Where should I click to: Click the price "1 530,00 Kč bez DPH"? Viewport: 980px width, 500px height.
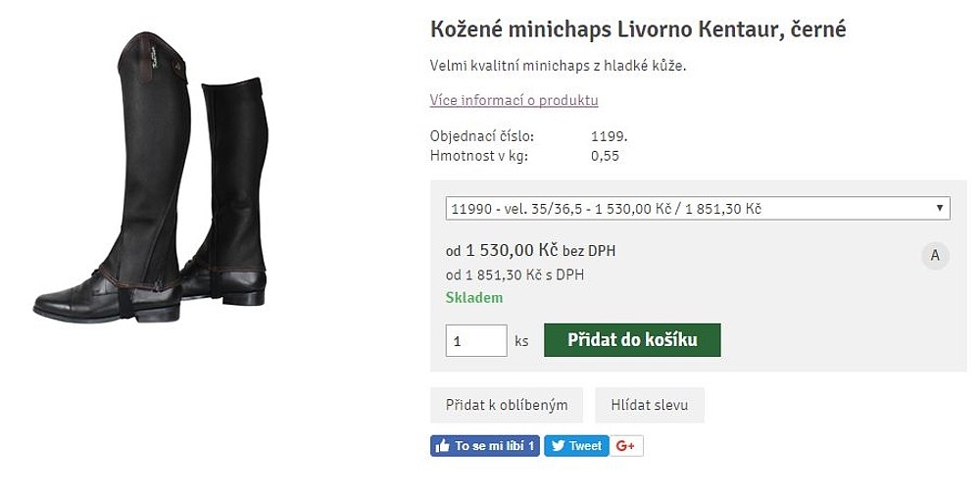(x=530, y=251)
